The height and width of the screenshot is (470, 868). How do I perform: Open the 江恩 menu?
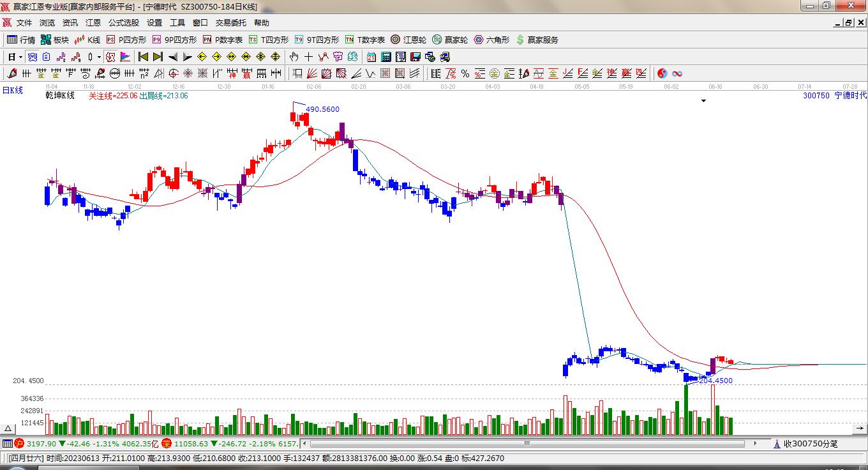[x=93, y=23]
